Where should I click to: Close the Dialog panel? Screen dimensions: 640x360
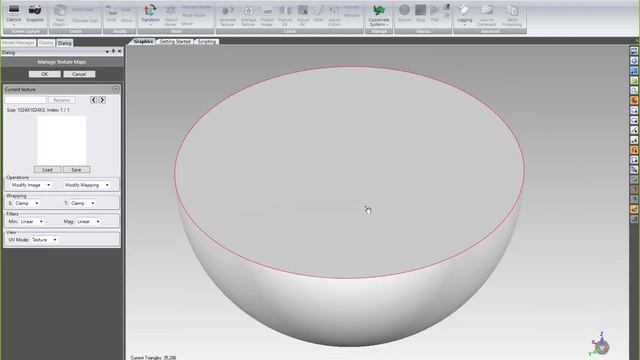120,51
